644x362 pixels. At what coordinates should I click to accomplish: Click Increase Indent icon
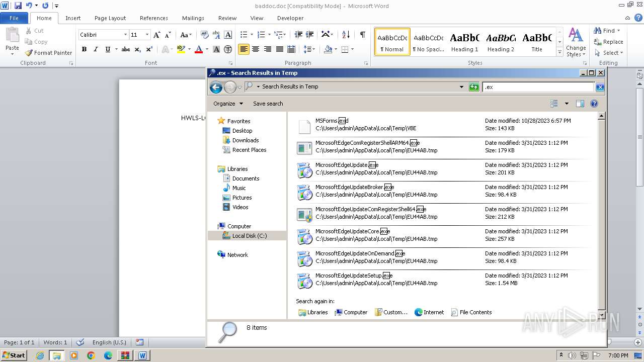pyautogui.click(x=310, y=35)
